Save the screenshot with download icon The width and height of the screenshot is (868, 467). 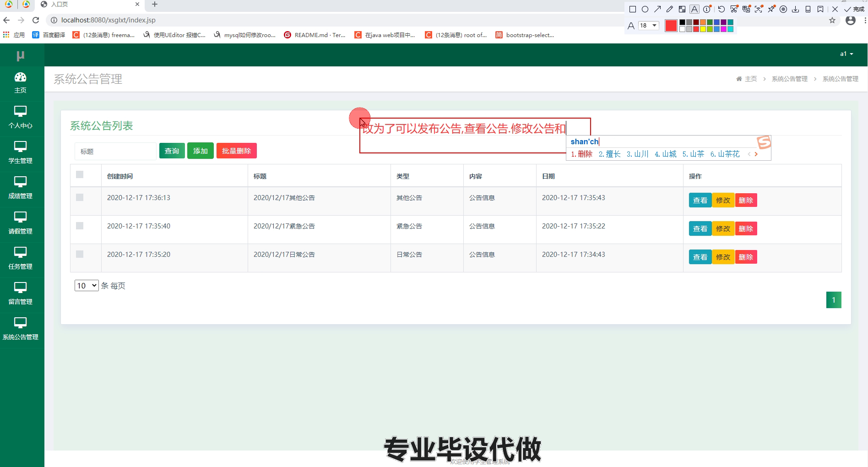pyautogui.click(x=796, y=9)
